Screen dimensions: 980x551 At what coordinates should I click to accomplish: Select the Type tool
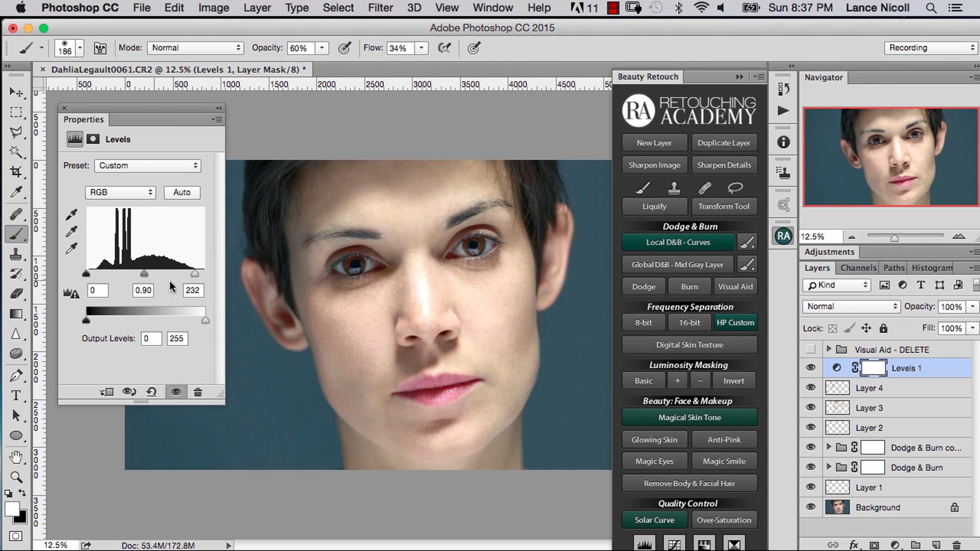pyautogui.click(x=16, y=395)
